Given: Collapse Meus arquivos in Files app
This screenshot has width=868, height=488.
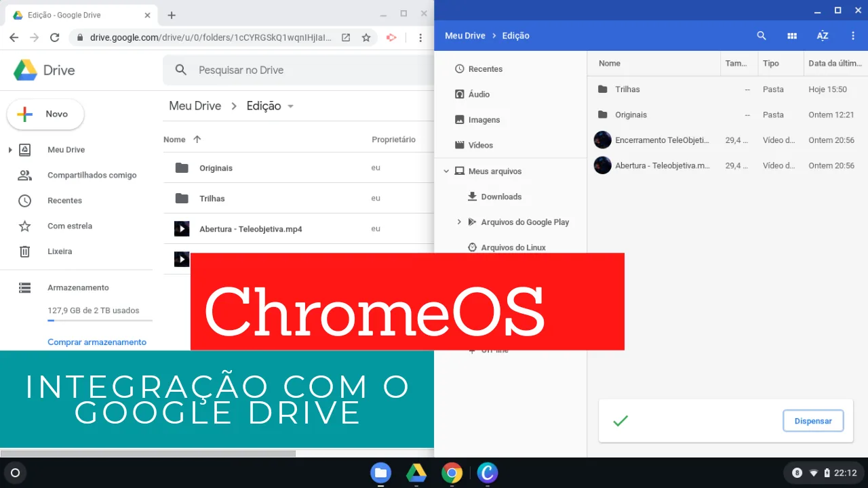Looking at the screenshot, I should pyautogui.click(x=446, y=171).
